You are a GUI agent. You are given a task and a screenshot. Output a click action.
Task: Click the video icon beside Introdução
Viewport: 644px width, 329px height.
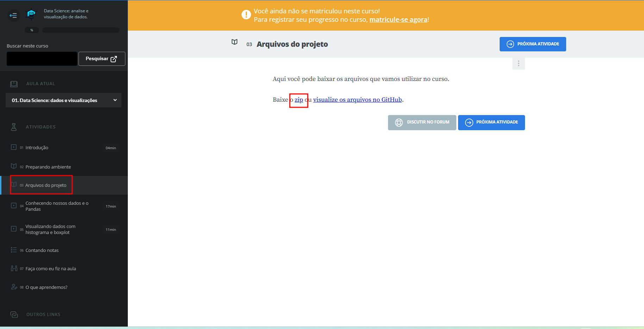pos(14,147)
